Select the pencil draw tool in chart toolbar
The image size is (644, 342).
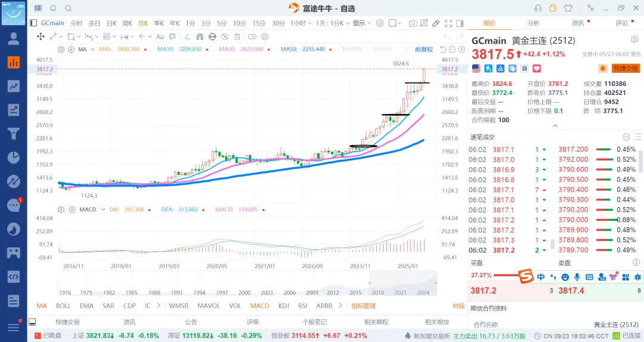[x=436, y=23]
